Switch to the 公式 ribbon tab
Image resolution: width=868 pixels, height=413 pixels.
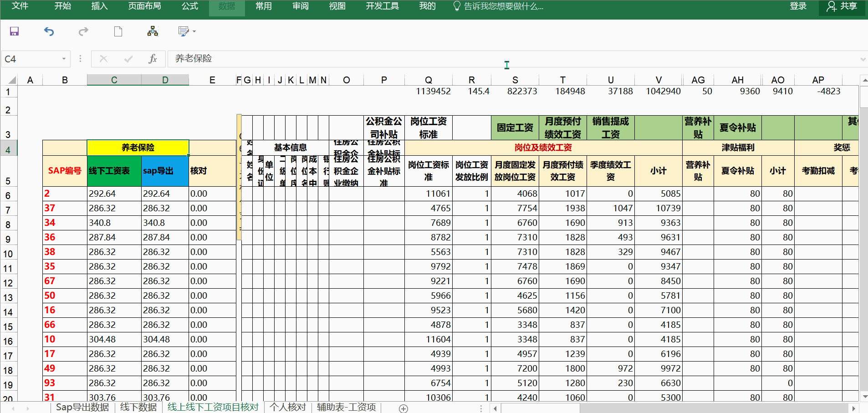click(190, 6)
